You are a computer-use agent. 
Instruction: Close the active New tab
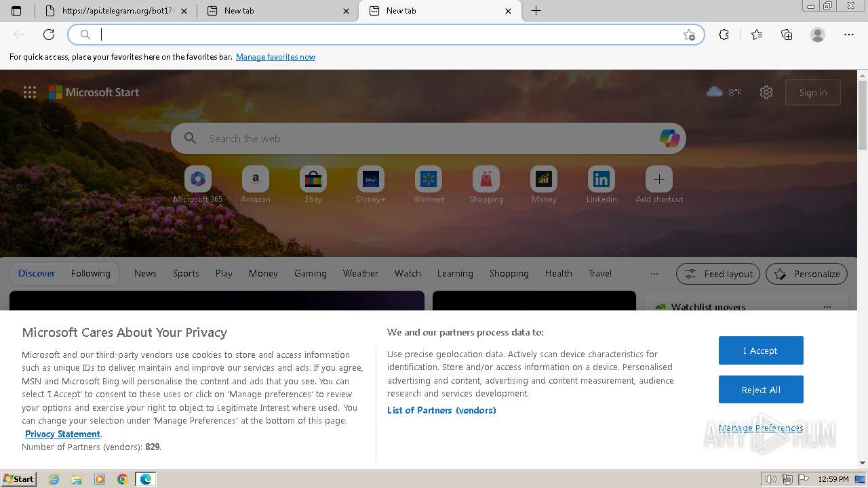click(x=509, y=11)
